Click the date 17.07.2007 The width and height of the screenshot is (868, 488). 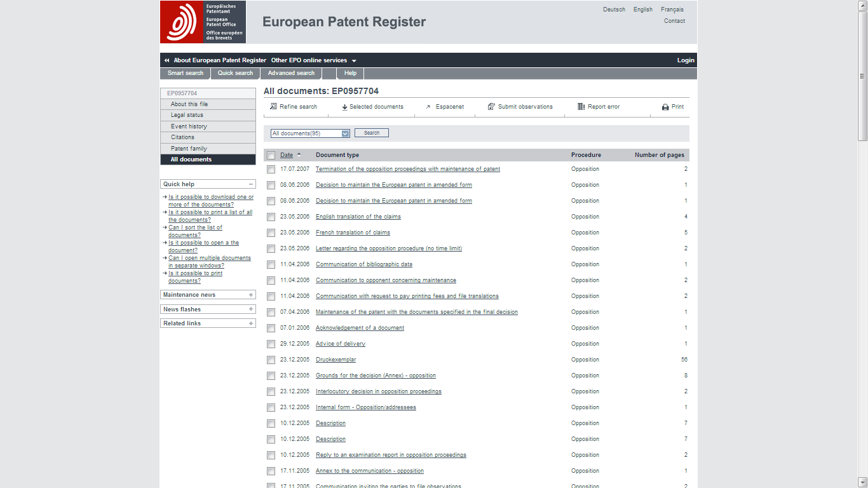(295, 169)
